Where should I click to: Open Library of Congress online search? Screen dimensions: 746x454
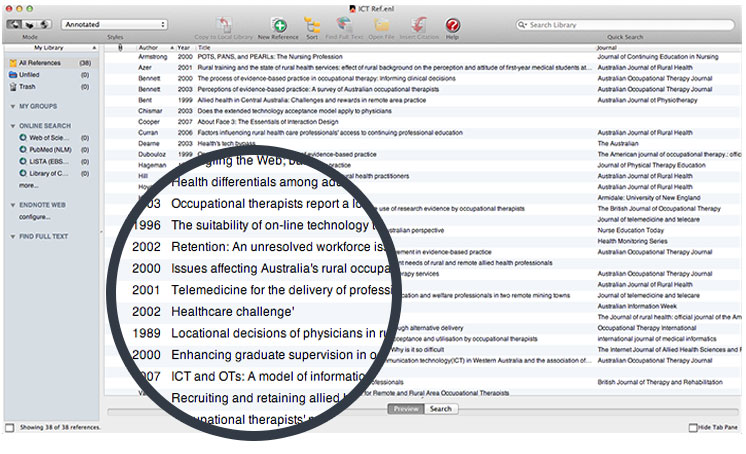(49, 173)
